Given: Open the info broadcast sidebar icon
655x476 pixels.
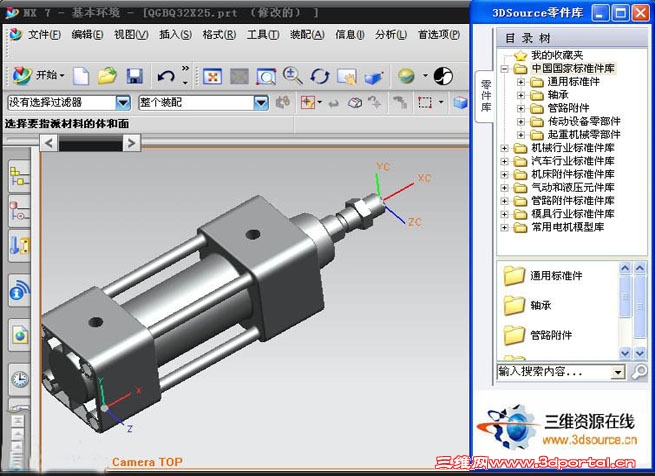Looking at the screenshot, I should (19, 291).
